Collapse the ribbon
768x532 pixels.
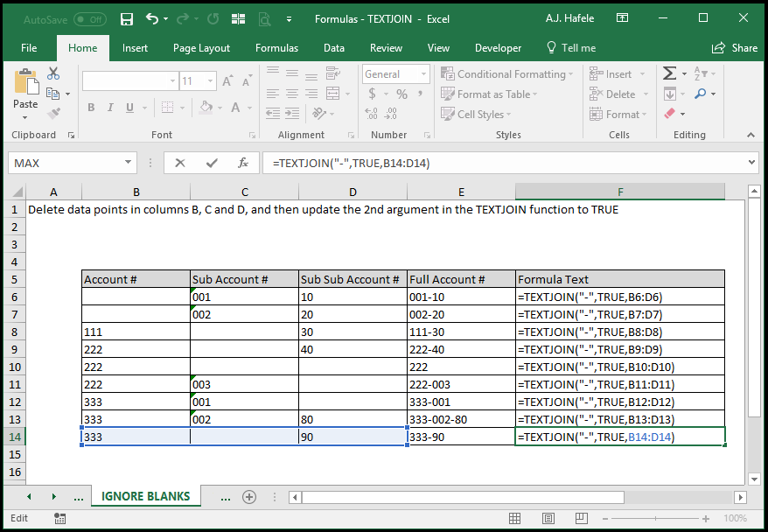coord(751,135)
